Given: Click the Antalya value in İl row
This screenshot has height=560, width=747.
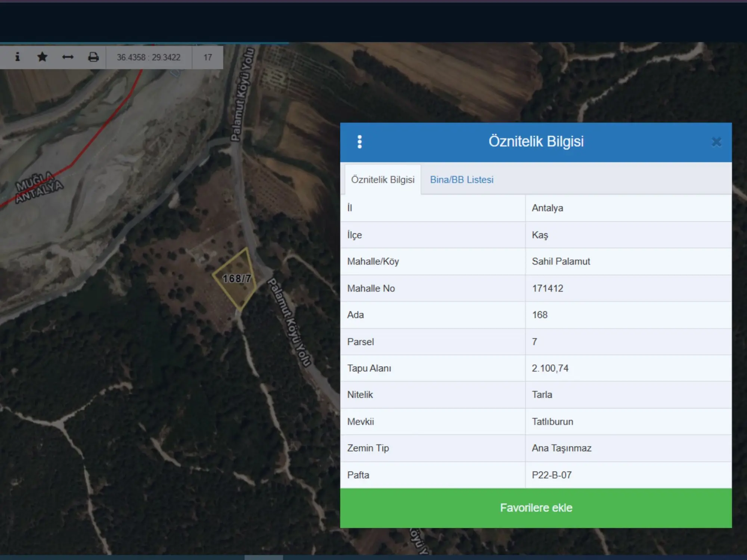Looking at the screenshot, I should 548,208.
